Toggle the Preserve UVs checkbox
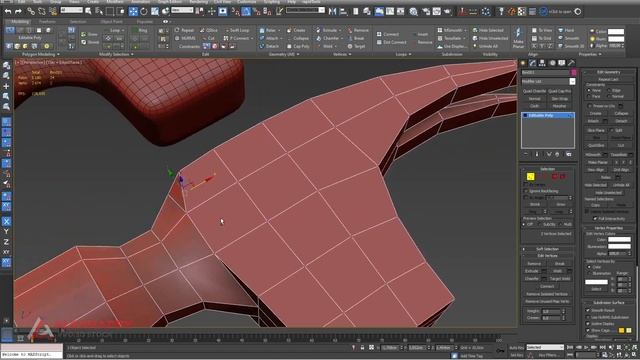The image size is (640, 360). pyautogui.click(x=589, y=106)
